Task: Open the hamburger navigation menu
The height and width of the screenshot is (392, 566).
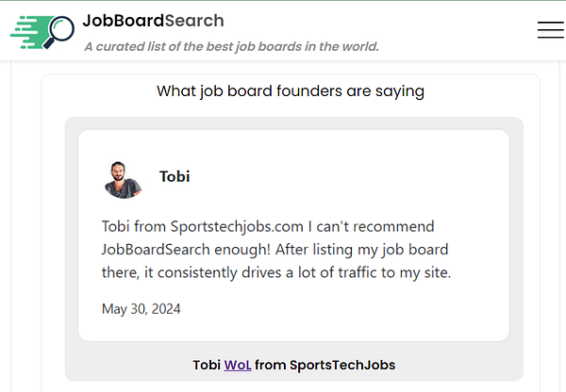Action: pos(550,30)
